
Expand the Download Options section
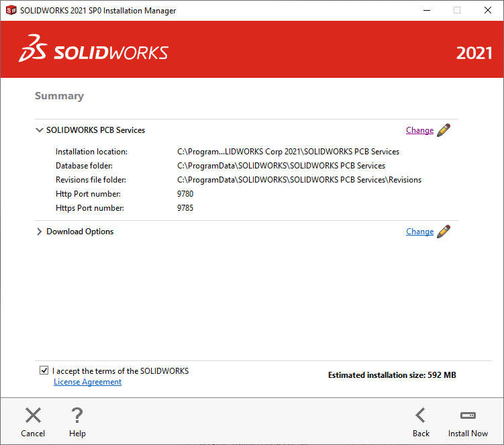pyautogui.click(x=39, y=232)
